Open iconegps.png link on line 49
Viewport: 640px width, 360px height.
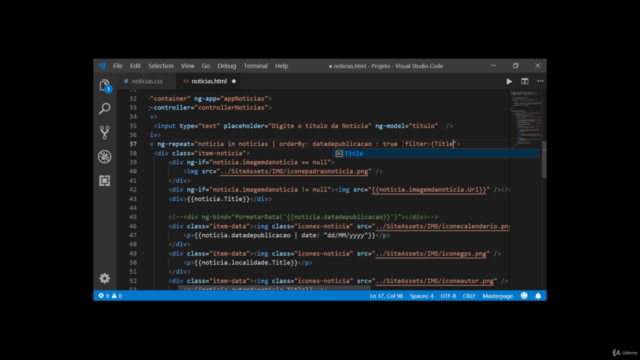pos(431,253)
